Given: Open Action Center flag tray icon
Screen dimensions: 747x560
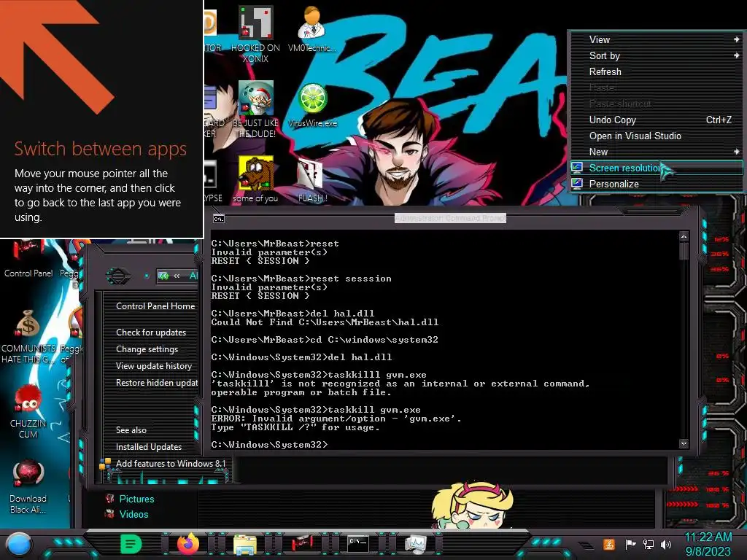Looking at the screenshot, I should pyautogui.click(x=630, y=544).
